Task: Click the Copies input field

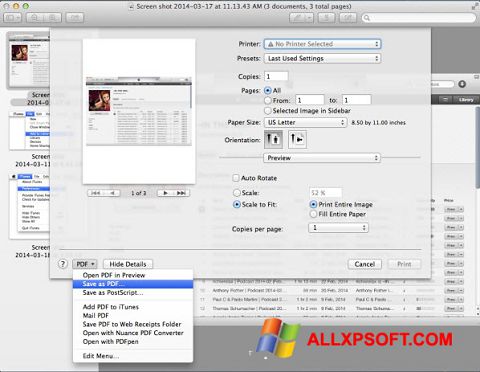Action: [276, 76]
